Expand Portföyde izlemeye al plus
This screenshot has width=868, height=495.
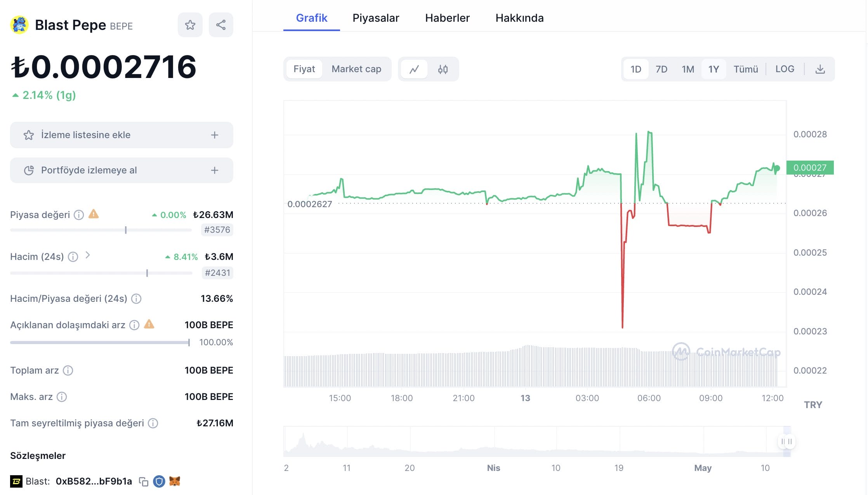click(x=215, y=170)
